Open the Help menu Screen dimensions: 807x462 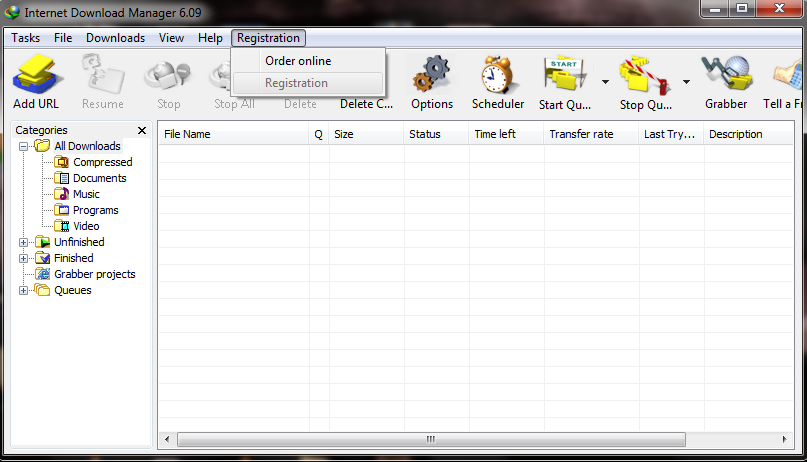210,38
